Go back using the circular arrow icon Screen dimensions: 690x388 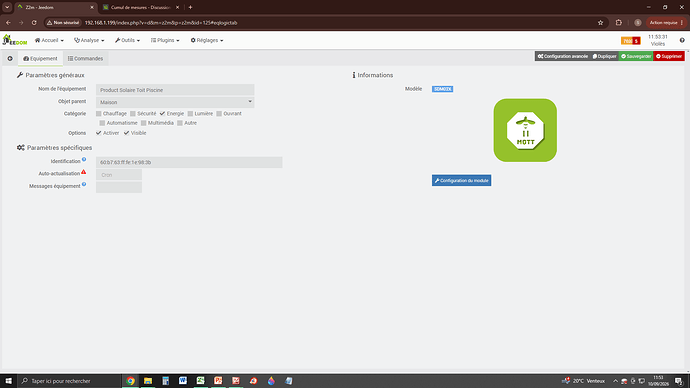point(10,59)
